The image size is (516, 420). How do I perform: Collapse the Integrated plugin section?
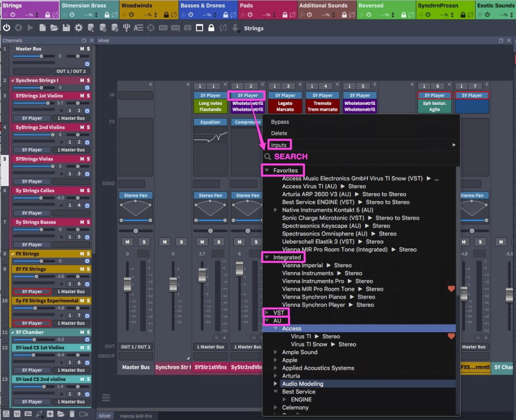pyautogui.click(x=267, y=257)
